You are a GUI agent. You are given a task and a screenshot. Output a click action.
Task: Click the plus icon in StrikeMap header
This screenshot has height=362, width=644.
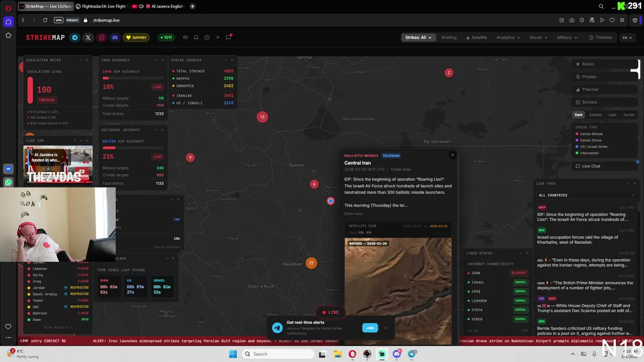coord(217,37)
